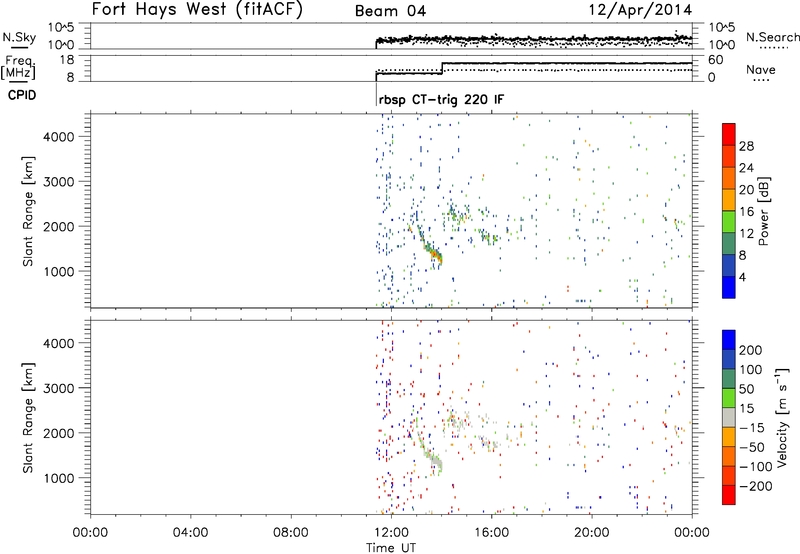Click the blue top segment of Velocity color bar

729,340
